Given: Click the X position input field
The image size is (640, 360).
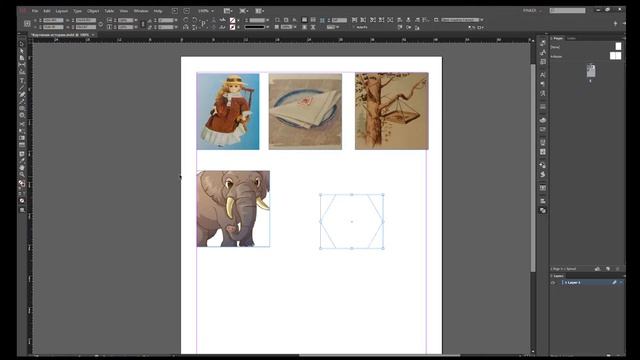Looking at the screenshot, I should tap(53, 20).
